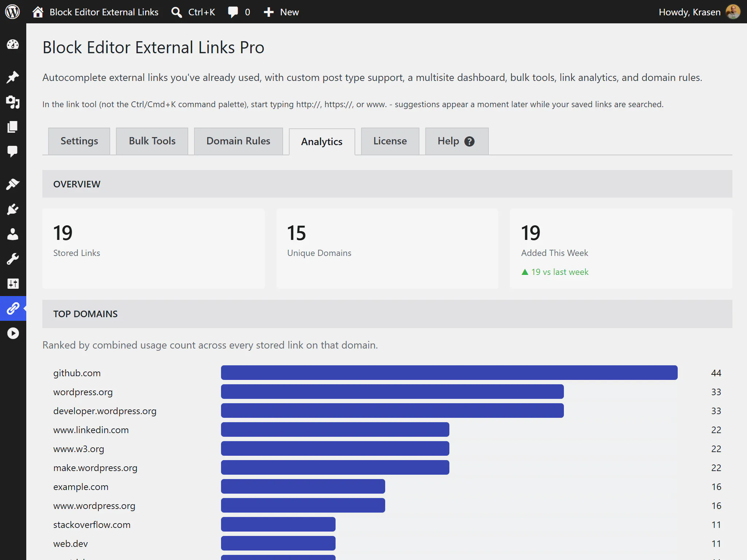Open Settings sliders sidebar icon
This screenshot has height=560, width=747.
pyautogui.click(x=13, y=284)
